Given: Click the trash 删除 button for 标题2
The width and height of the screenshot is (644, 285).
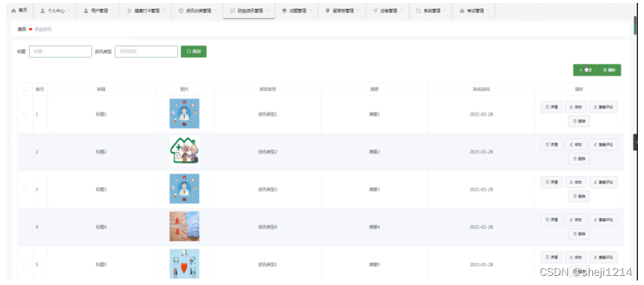Looking at the screenshot, I should point(579,159).
